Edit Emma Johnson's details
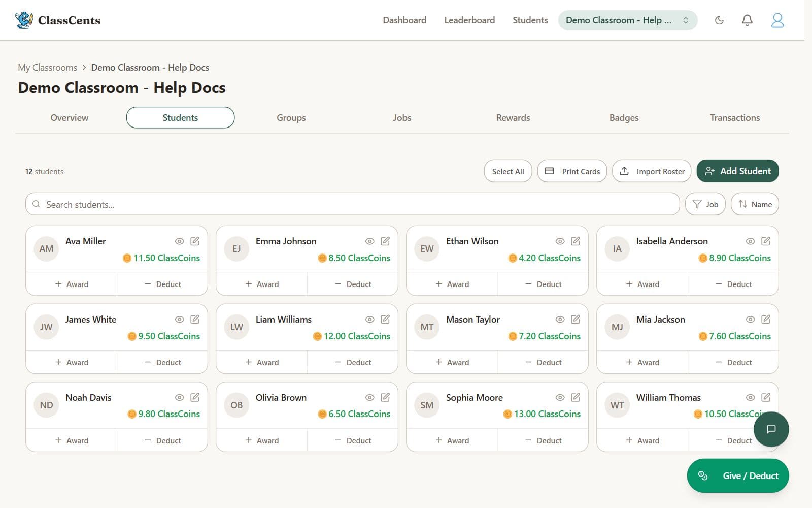The height and width of the screenshot is (508, 812). 385,241
